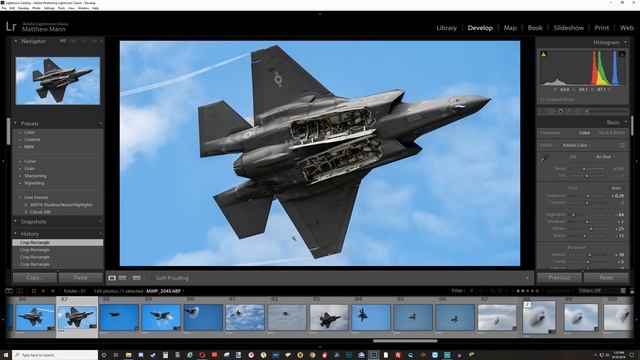Click the Temp slider handle
The image size is (640, 360).
pyautogui.click(x=584, y=169)
